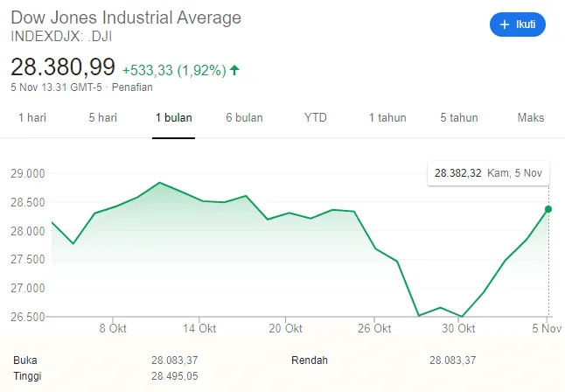Click the 28.380,99 current price
Image resolution: width=565 pixels, height=392 pixels.
[62, 67]
